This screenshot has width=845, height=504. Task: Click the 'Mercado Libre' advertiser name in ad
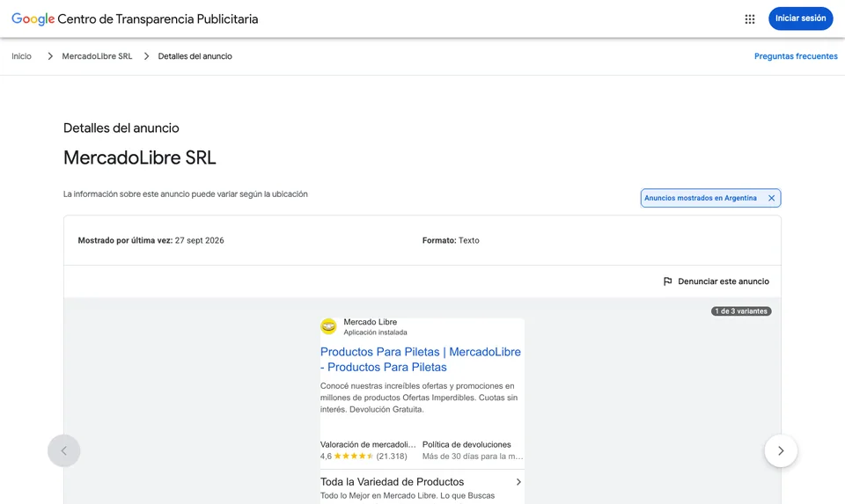pyautogui.click(x=371, y=322)
